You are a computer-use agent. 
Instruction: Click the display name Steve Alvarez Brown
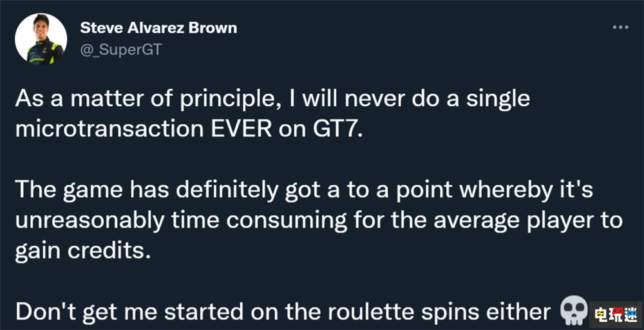point(159,28)
